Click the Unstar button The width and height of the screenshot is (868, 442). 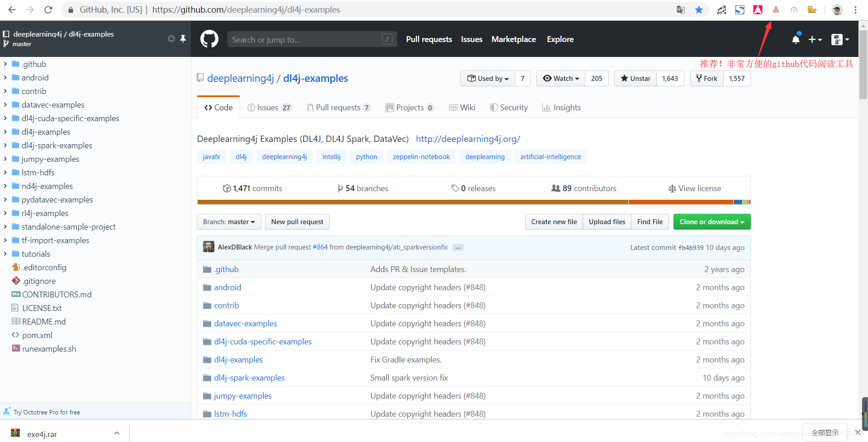(636, 79)
